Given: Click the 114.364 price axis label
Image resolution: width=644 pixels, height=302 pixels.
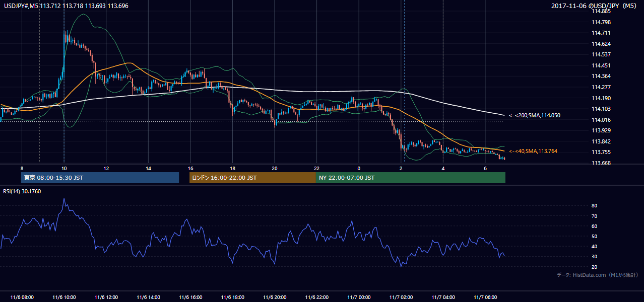Looking at the screenshot, I should tap(601, 76).
